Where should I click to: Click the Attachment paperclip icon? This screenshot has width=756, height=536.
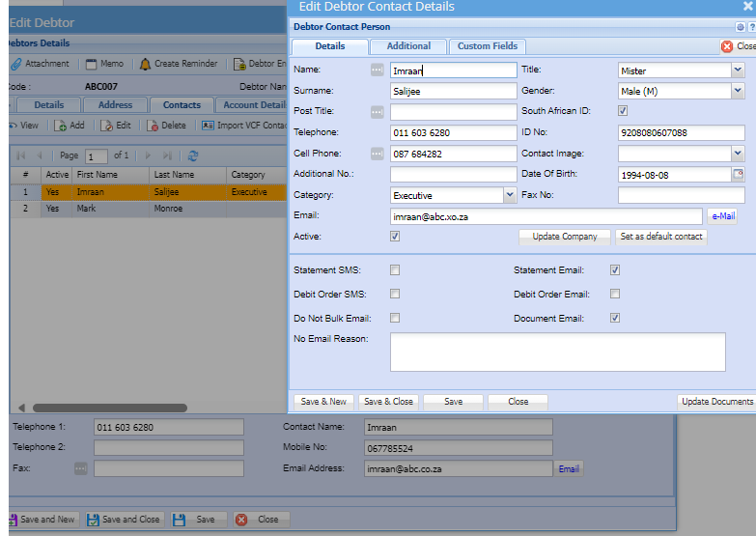(15, 64)
